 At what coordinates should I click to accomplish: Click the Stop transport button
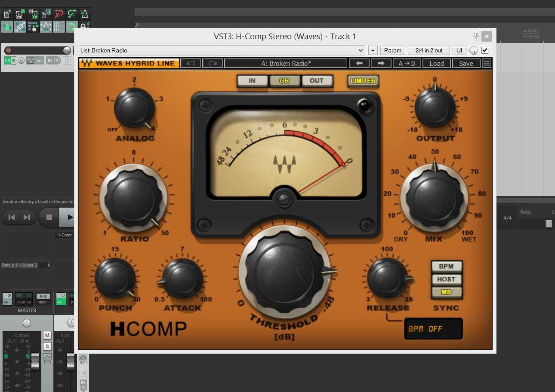pyautogui.click(x=49, y=217)
